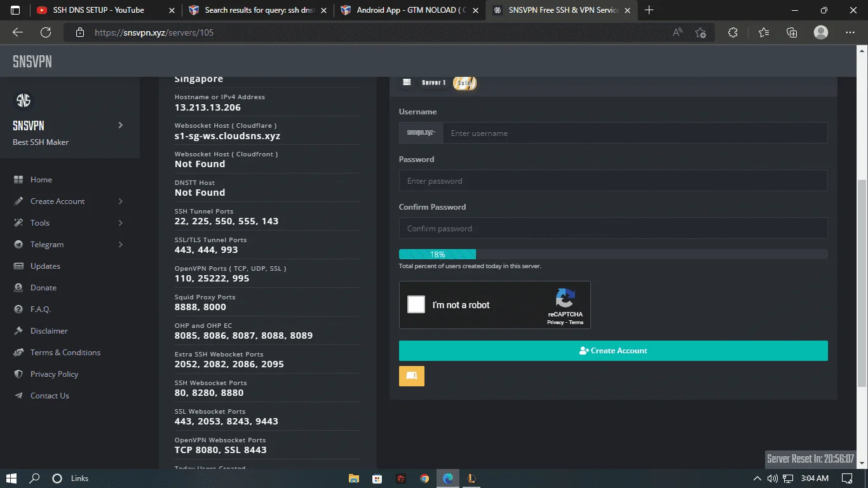868x488 pixels.
Task: Open Windows taskbar search
Action: (35, 478)
